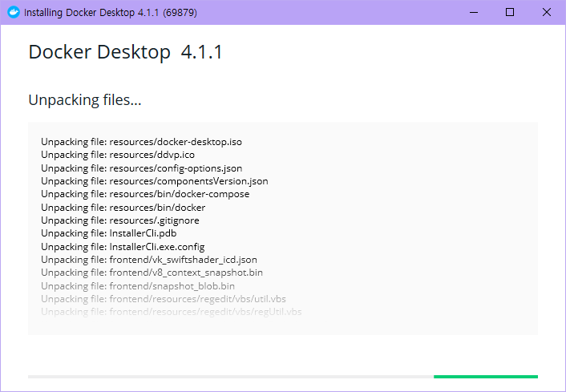Click the vk_swiftshader_icd.json log line
The height and width of the screenshot is (392, 566).
[x=149, y=260]
